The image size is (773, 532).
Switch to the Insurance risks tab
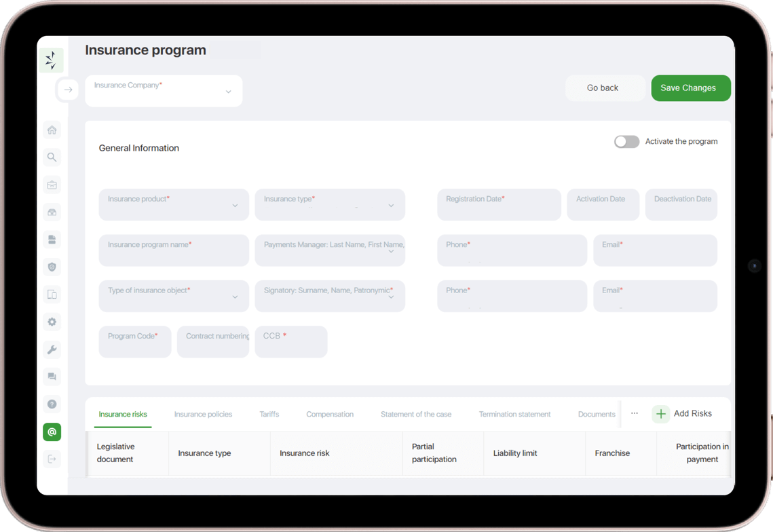(123, 414)
